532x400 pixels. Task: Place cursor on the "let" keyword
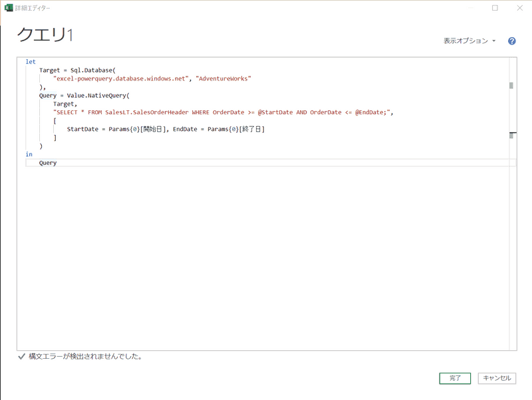(31, 62)
